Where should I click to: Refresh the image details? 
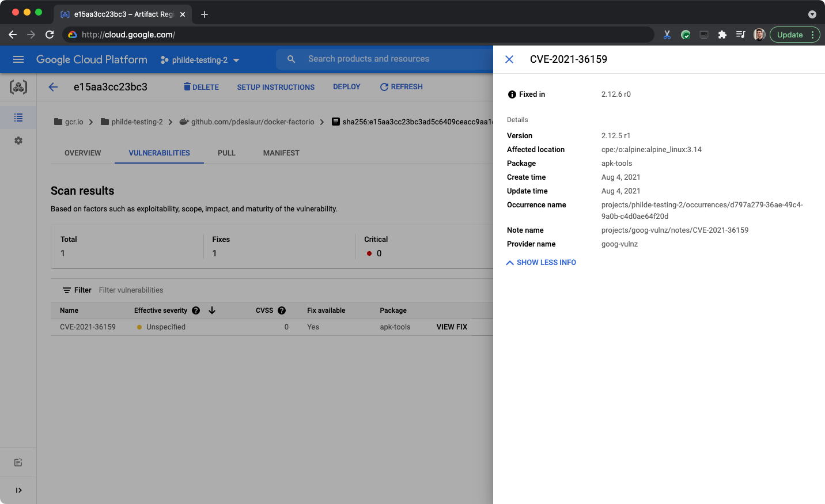pyautogui.click(x=402, y=87)
